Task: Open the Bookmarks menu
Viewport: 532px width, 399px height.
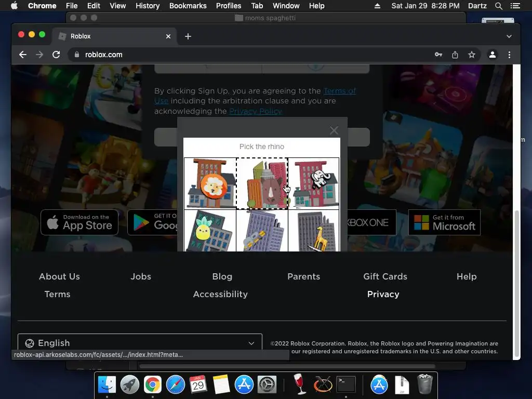Action: tap(188, 6)
